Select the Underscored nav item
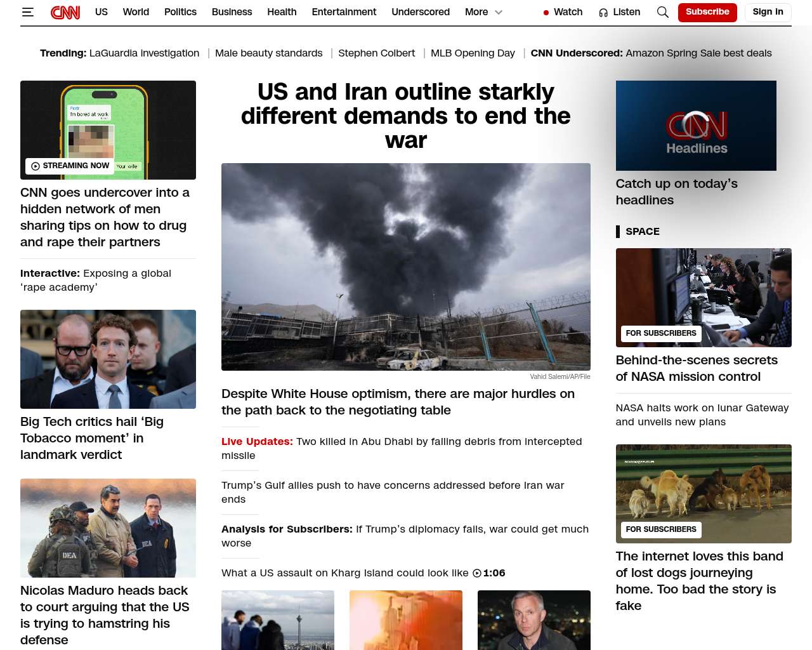This screenshot has width=812, height=650. pyautogui.click(x=420, y=12)
